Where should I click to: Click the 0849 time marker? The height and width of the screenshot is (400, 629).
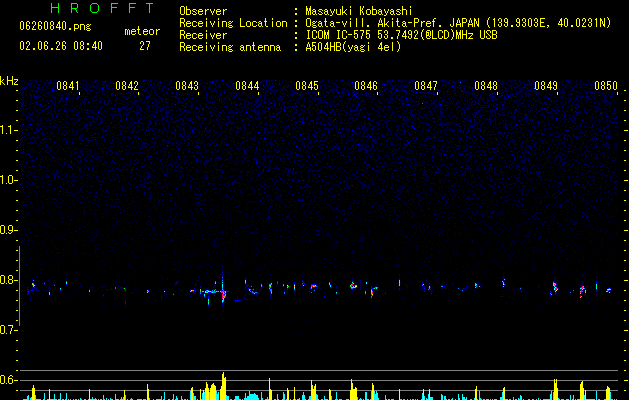pyautogui.click(x=546, y=86)
